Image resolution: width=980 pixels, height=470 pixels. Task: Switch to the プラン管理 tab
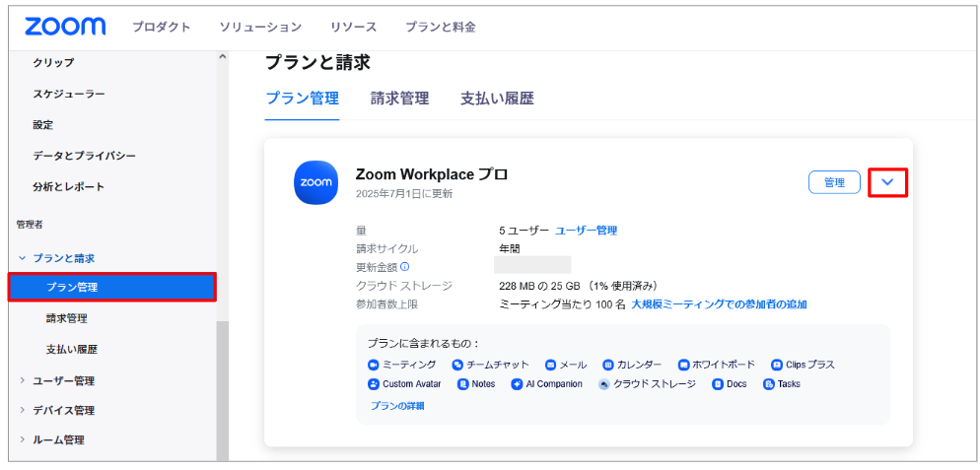point(303,99)
